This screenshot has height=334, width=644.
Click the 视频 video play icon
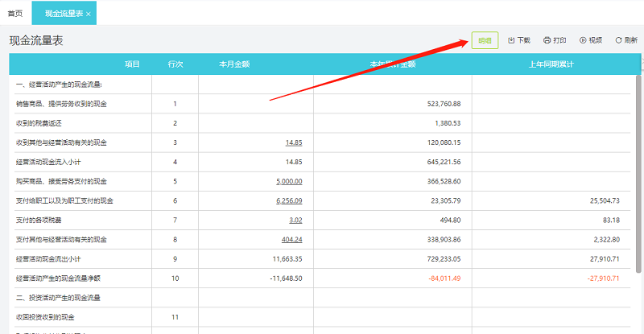582,40
